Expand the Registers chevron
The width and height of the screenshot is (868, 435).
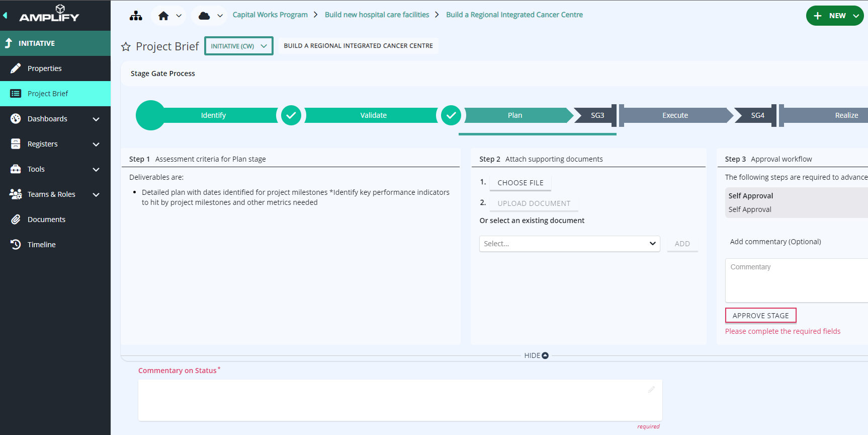pos(96,144)
